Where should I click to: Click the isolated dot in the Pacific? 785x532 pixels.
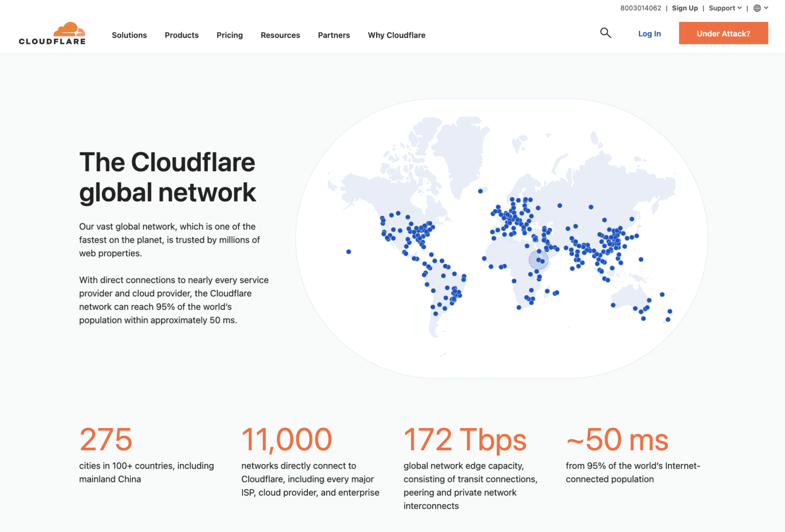pos(349,251)
